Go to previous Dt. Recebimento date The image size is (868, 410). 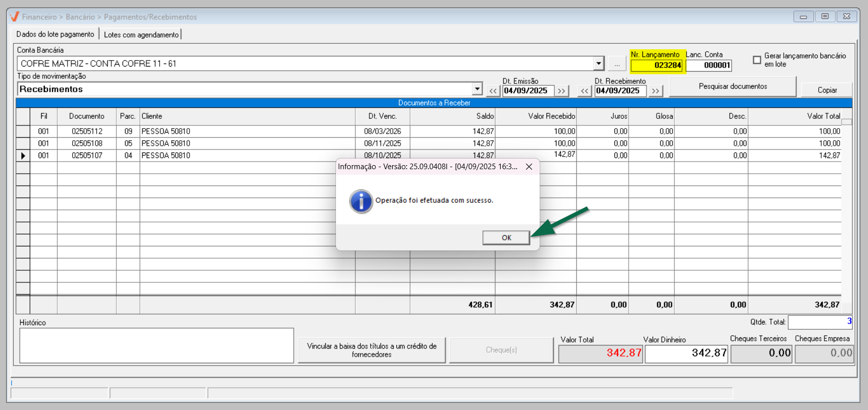pos(584,91)
